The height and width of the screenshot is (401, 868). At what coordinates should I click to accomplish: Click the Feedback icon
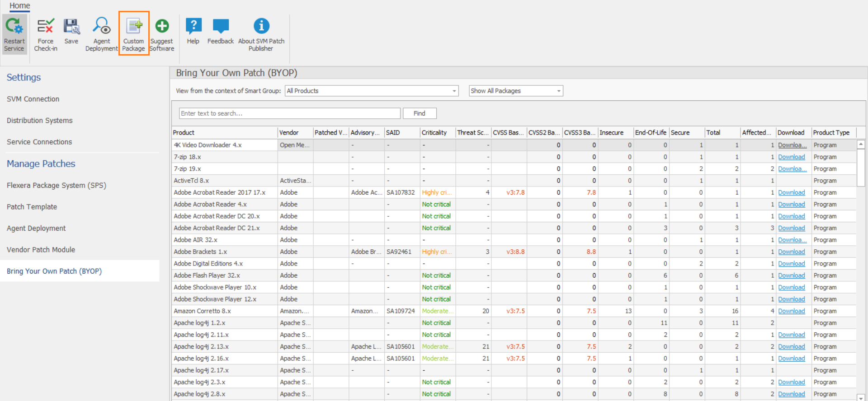[x=221, y=32]
